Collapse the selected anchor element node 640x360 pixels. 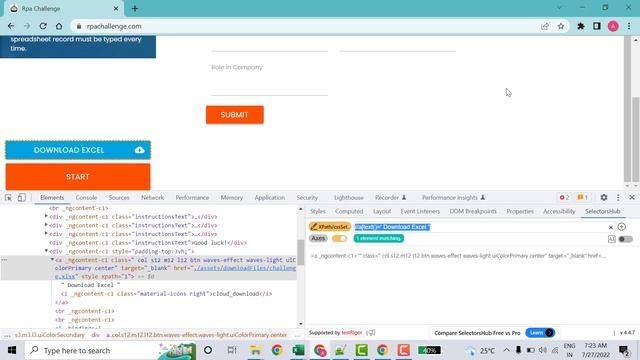coord(52,260)
